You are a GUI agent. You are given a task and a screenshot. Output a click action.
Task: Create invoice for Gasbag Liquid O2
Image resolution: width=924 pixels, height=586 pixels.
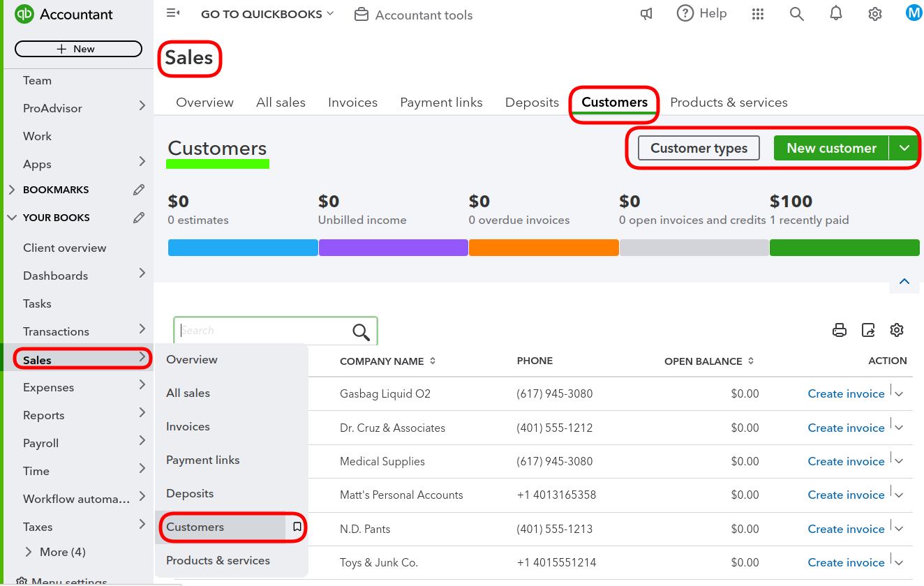(846, 393)
